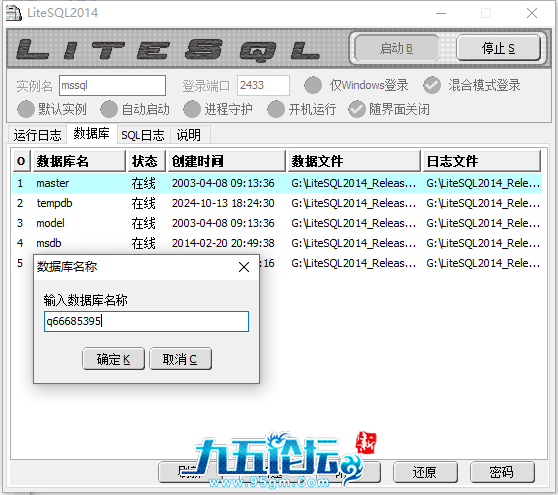Sort by the 创建时间 column header

(x=227, y=161)
